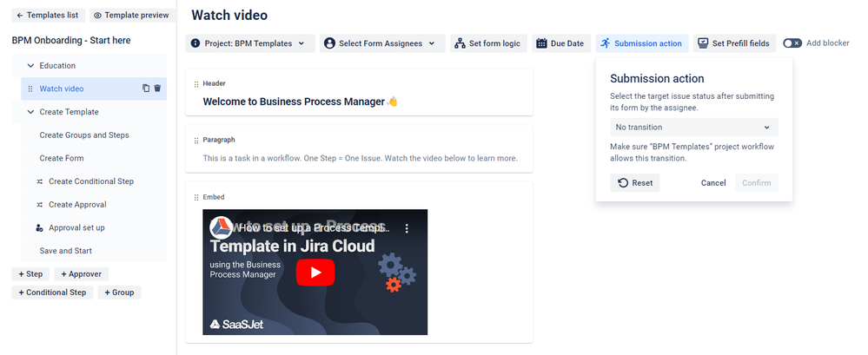868x355 pixels.
Task: Open Select Form Assignees dropdown
Action: [382, 43]
